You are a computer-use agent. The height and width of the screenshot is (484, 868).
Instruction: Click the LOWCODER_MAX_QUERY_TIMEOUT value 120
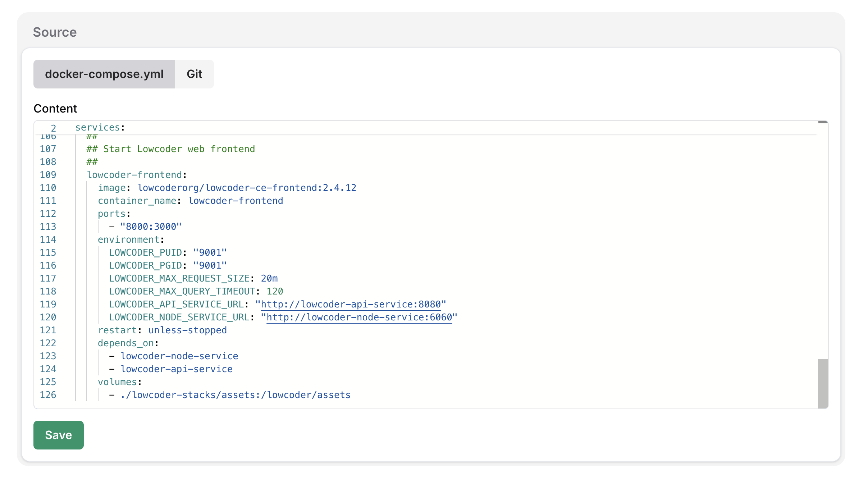click(x=275, y=291)
